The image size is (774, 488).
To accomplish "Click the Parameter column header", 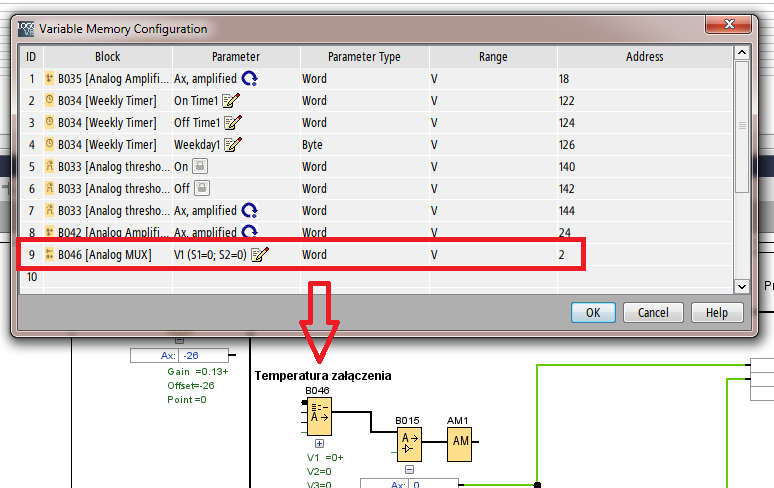I will click(x=236, y=57).
